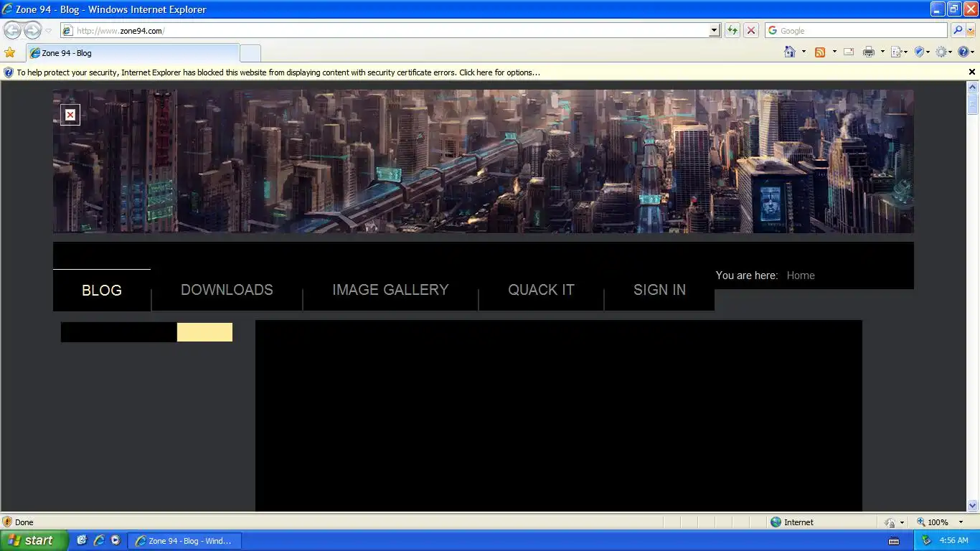
Task: Expand the Home button dropdown arrow
Action: [x=804, y=52]
